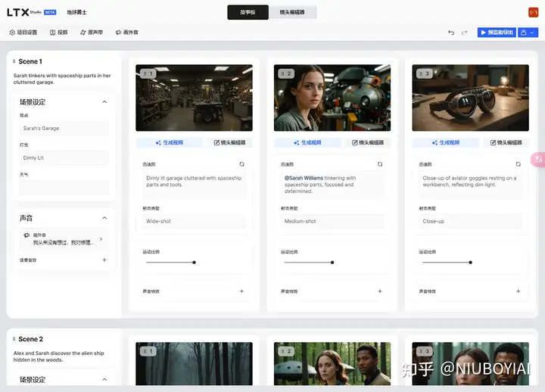Edit the 'Close-up of aviator goggles' prompt
Image resolution: width=545 pixels, height=392 pixels.
(470, 185)
